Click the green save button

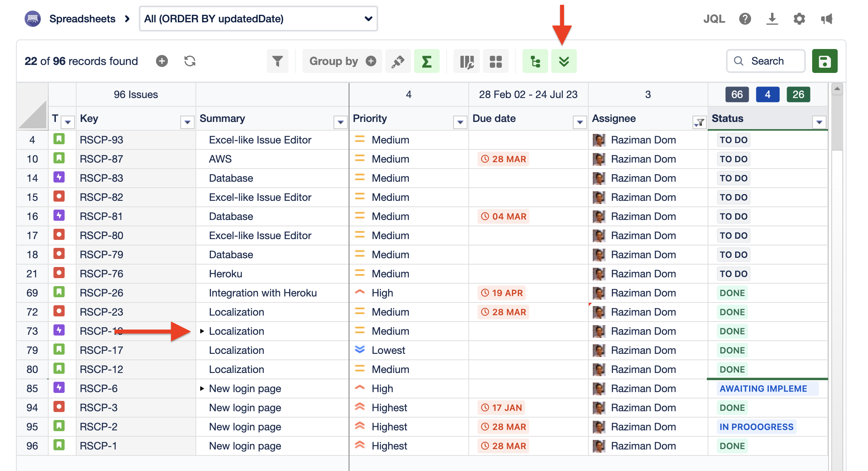click(x=824, y=61)
